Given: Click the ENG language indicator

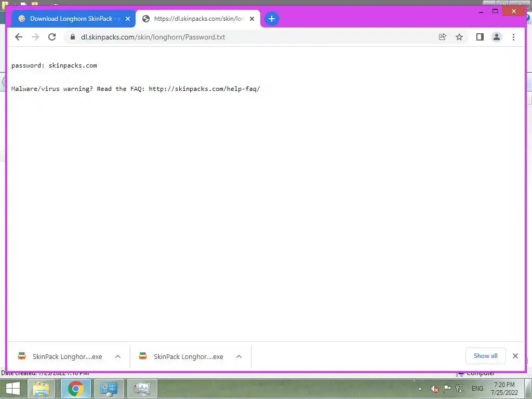Looking at the screenshot, I should [x=477, y=389].
